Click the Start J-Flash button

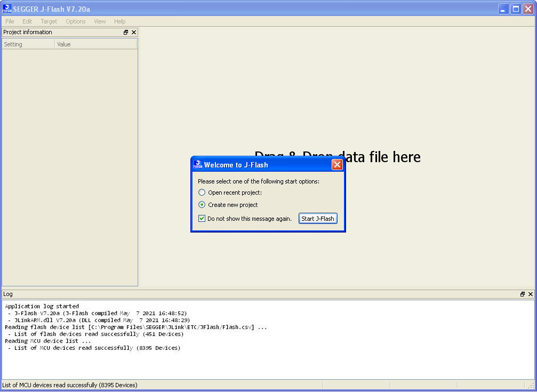[318, 219]
